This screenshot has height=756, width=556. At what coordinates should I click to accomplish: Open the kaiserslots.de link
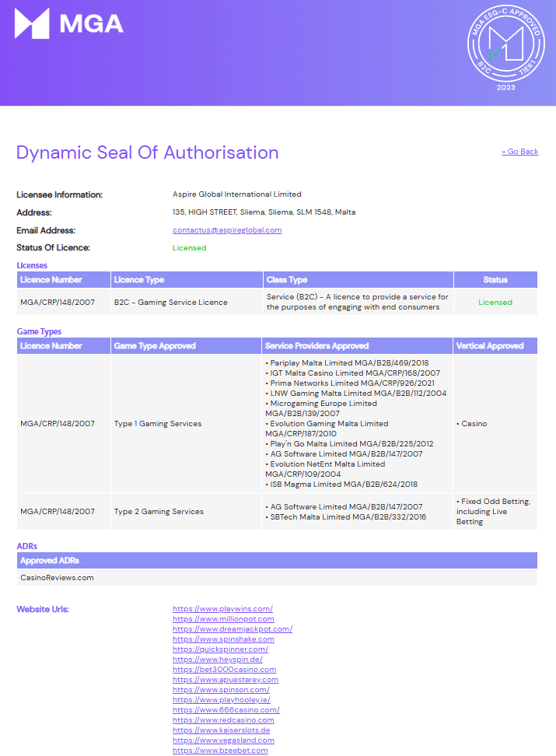point(222,730)
